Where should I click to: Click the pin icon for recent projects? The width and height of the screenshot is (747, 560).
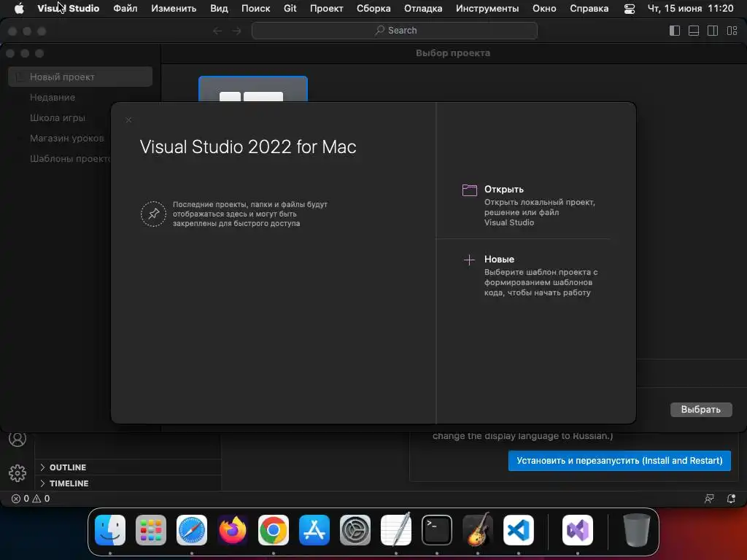coord(153,214)
